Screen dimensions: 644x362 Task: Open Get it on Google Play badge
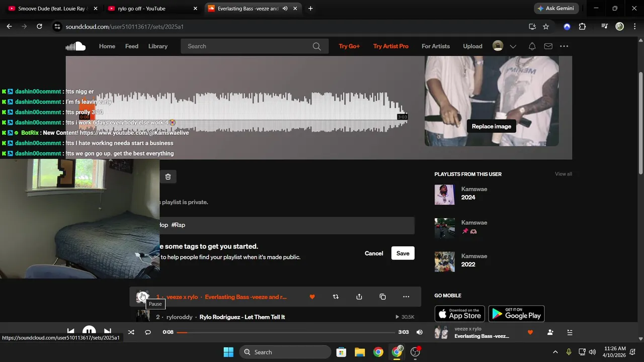click(x=516, y=314)
